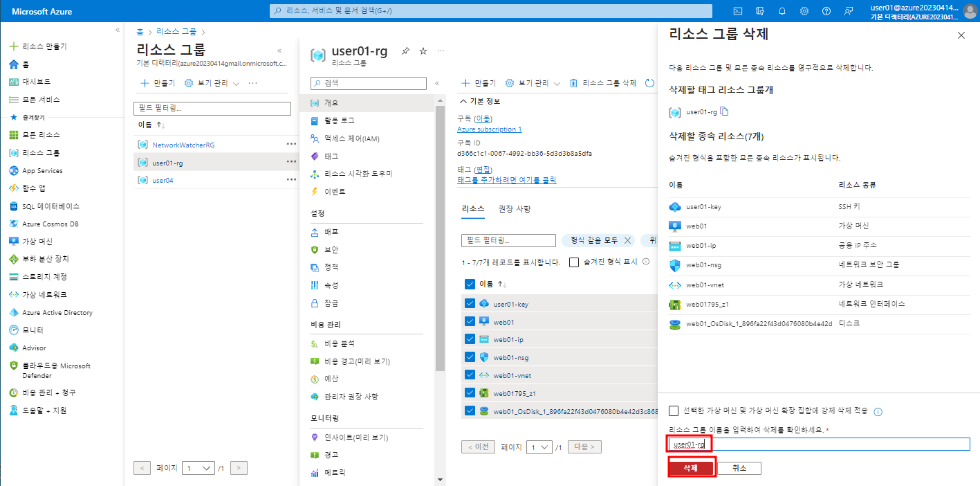Enable force delete for virtual machines checkbox
This screenshot has height=486, width=980.
click(x=674, y=411)
